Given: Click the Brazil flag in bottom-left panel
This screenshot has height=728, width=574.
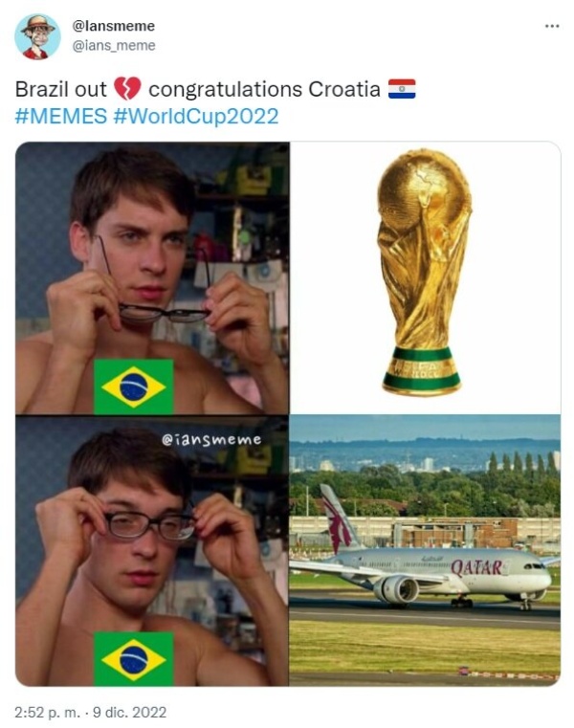Looking at the screenshot, I should (x=134, y=659).
